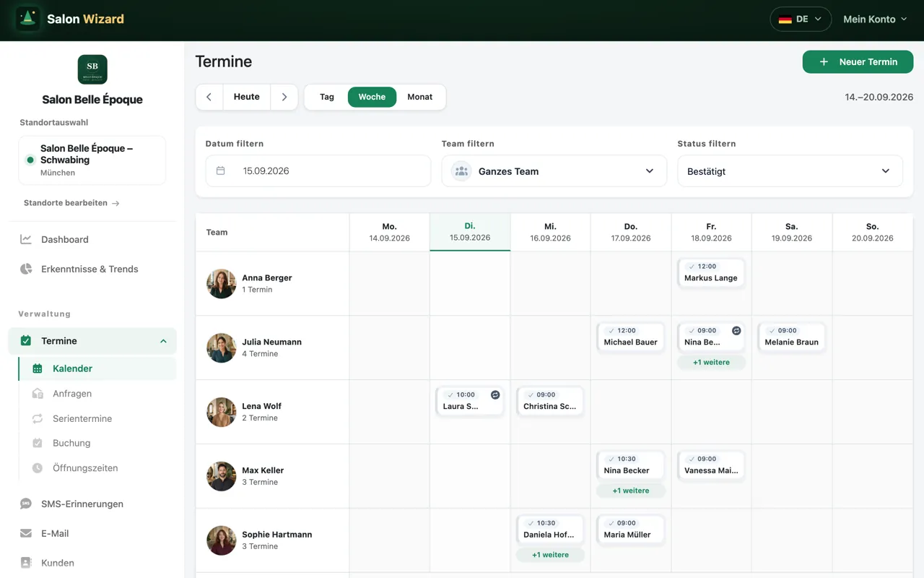Click Lena Wolf's profile photo
The height and width of the screenshot is (578, 924).
222,412
